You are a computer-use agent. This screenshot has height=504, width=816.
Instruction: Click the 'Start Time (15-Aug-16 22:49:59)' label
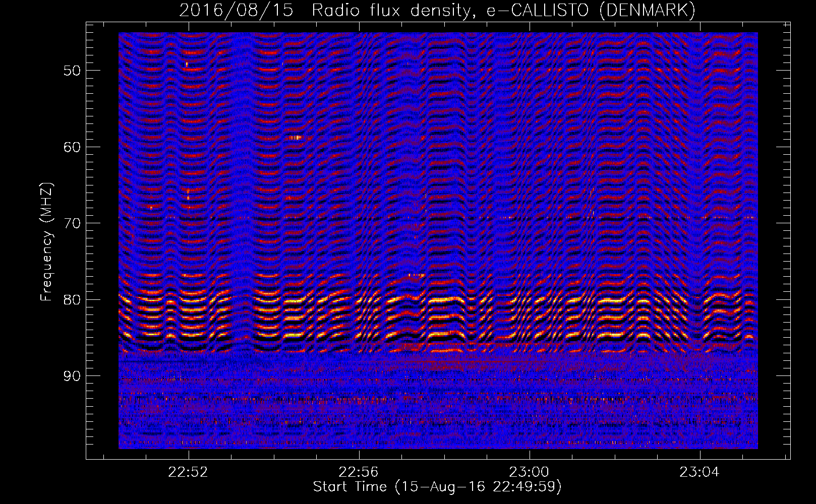point(437,487)
